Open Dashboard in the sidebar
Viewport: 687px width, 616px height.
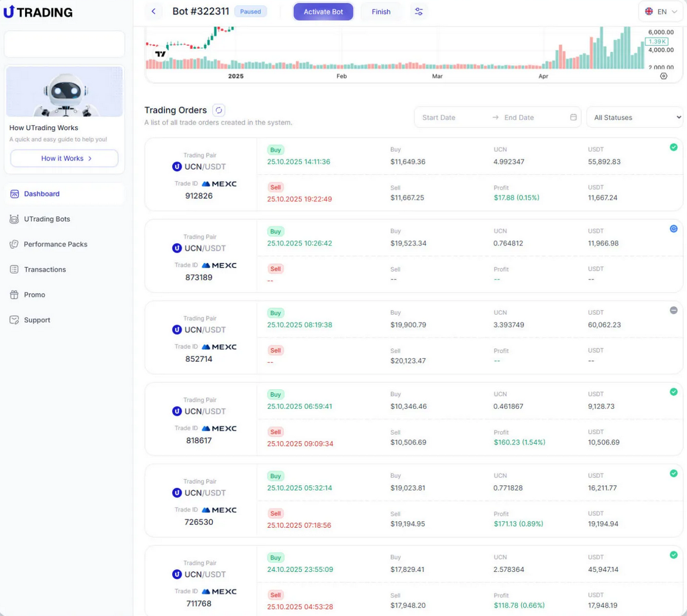click(x=41, y=194)
